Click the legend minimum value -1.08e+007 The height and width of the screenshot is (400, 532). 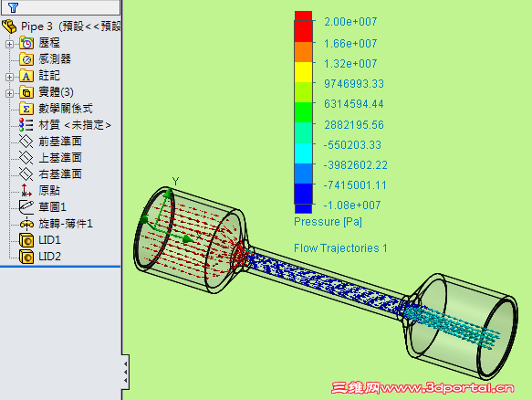pyautogui.click(x=352, y=205)
